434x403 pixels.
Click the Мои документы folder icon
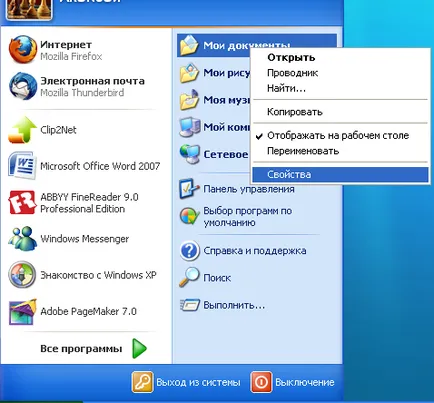click(x=190, y=45)
